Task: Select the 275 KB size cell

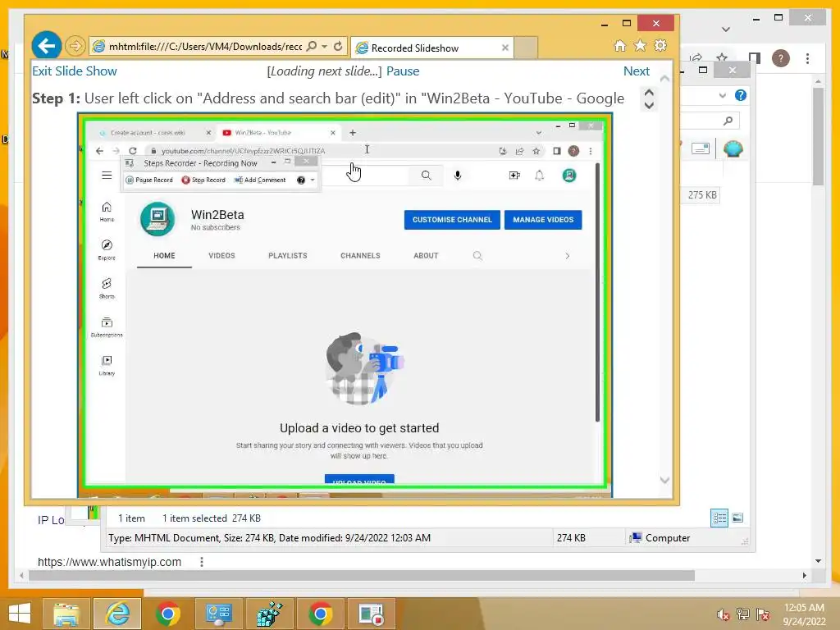Action: pos(702,195)
